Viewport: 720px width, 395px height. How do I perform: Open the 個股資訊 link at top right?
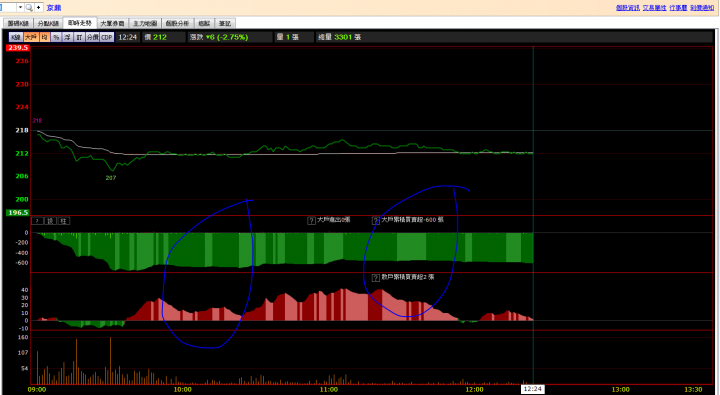point(628,8)
